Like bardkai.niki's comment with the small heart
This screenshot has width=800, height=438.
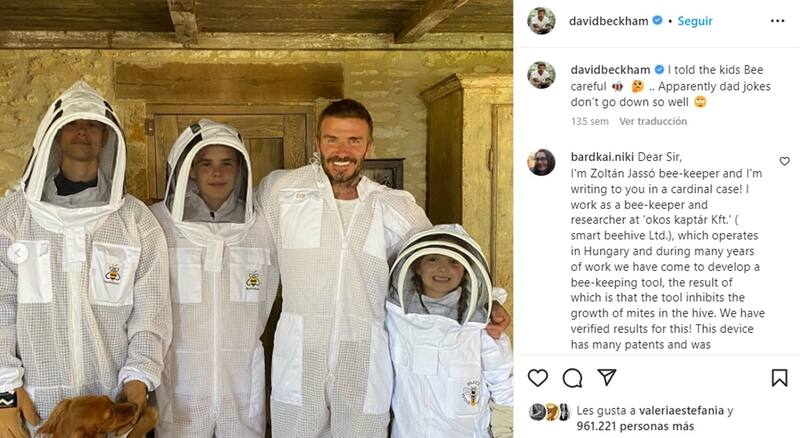pos(785,161)
